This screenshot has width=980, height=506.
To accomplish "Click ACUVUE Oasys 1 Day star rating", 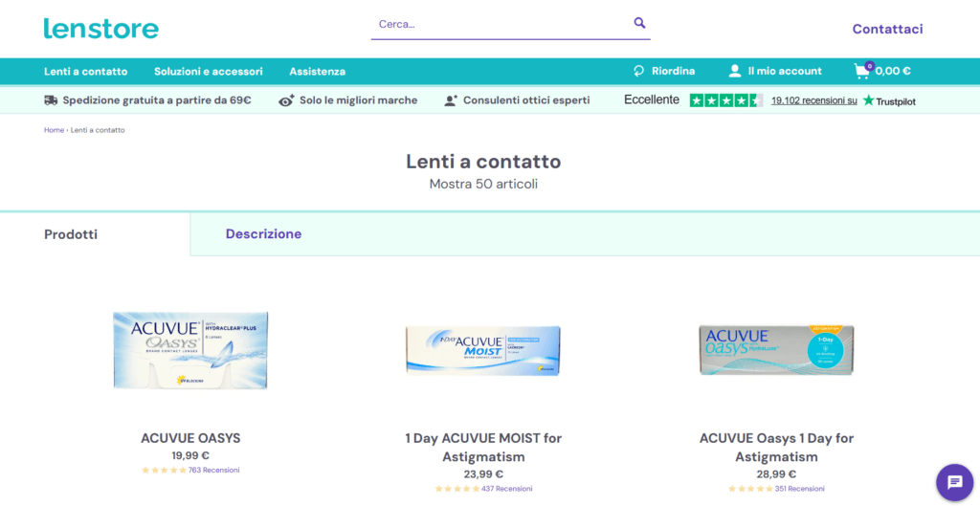I will tap(750, 489).
